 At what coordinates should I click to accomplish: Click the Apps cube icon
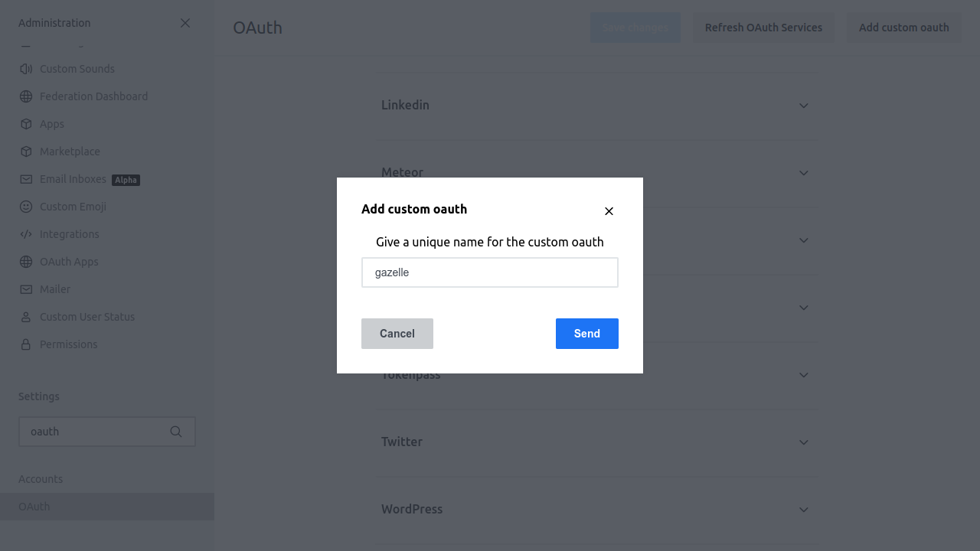click(26, 124)
